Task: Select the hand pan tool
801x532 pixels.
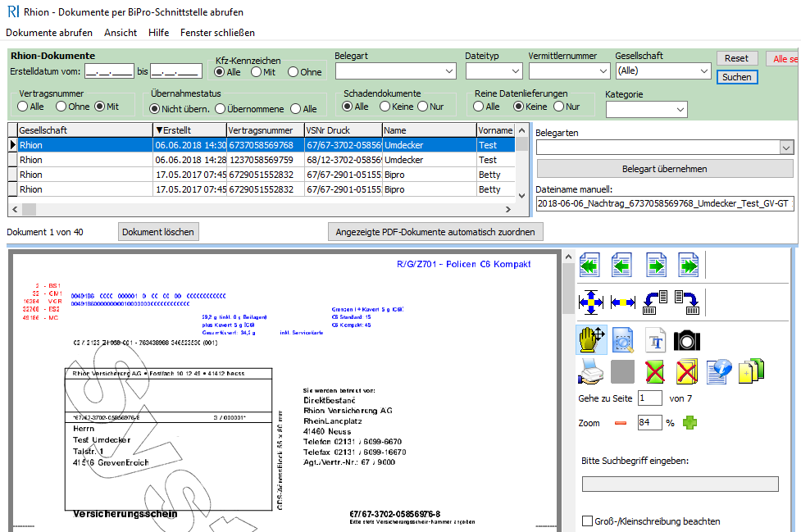Action: click(592, 339)
